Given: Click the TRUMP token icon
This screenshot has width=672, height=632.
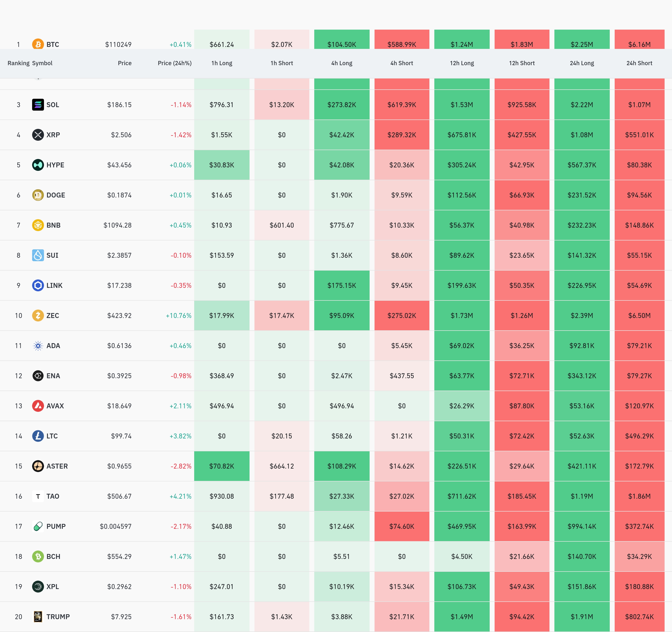Looking at the screenshot, I should click(x=38, y=616).
